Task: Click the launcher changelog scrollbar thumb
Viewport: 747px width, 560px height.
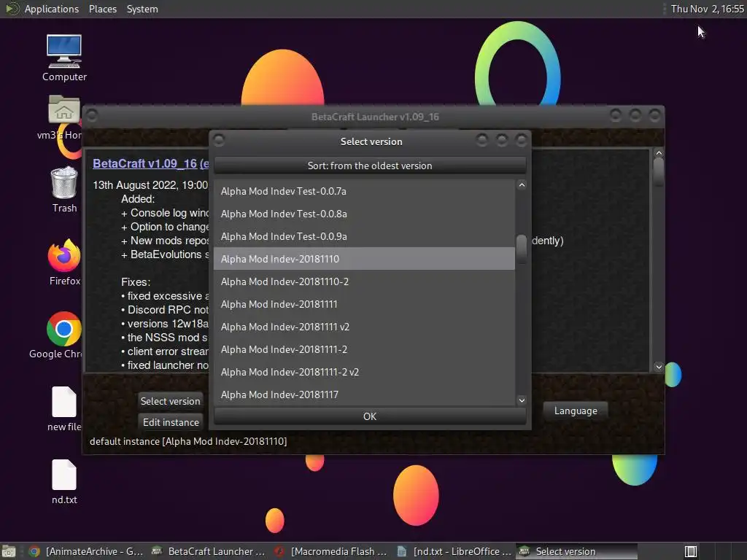Action: point(659,172)
